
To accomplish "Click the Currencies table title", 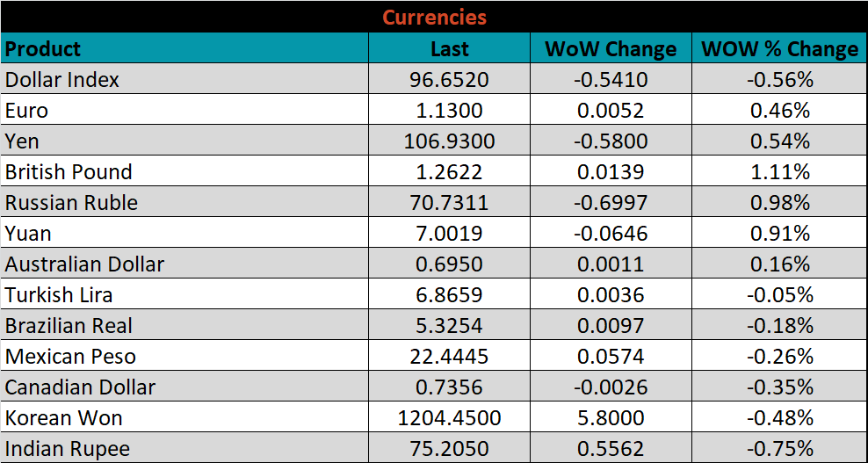I will tap(434, 17).
